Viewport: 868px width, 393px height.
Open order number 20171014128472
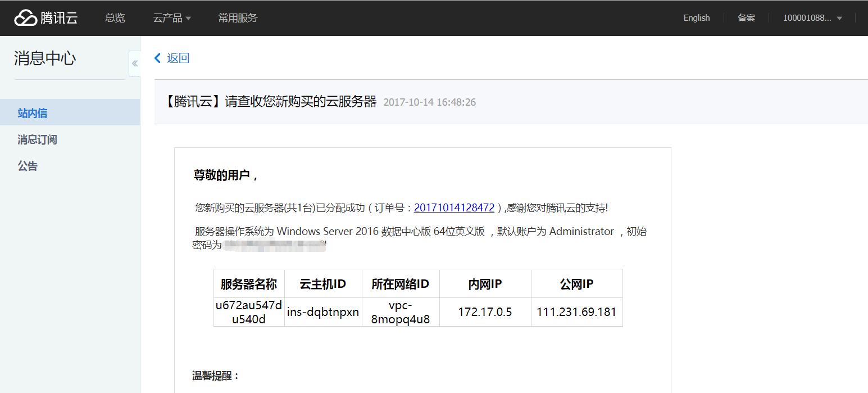[454, 207]
